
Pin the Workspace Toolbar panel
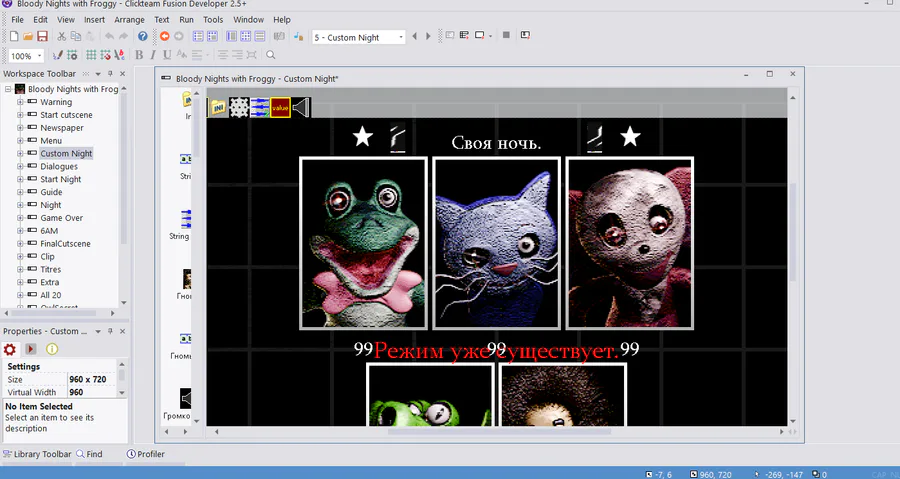pyautogui.click(x=110, y=73)
